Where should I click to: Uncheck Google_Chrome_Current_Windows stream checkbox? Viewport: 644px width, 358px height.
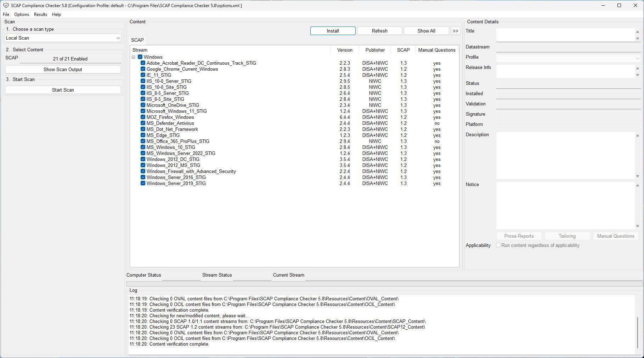pyautogui.click(x=143, y=69)
